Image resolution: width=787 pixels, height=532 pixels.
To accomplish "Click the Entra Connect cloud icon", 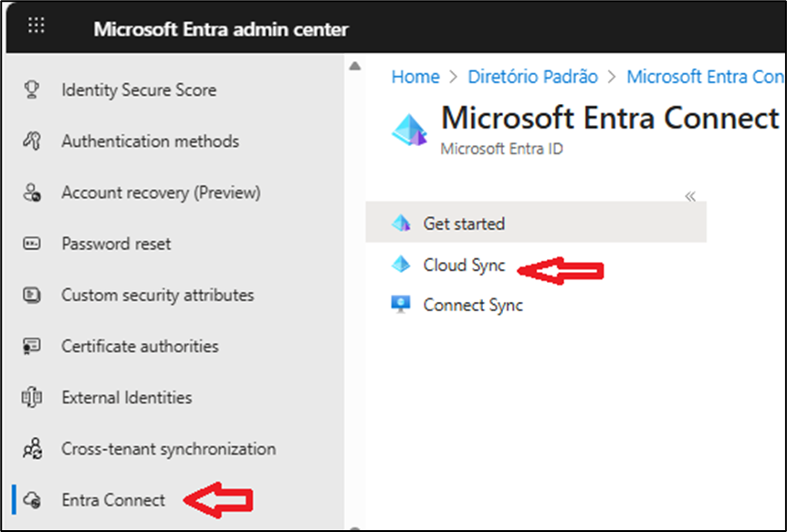I will coord(32,500).
